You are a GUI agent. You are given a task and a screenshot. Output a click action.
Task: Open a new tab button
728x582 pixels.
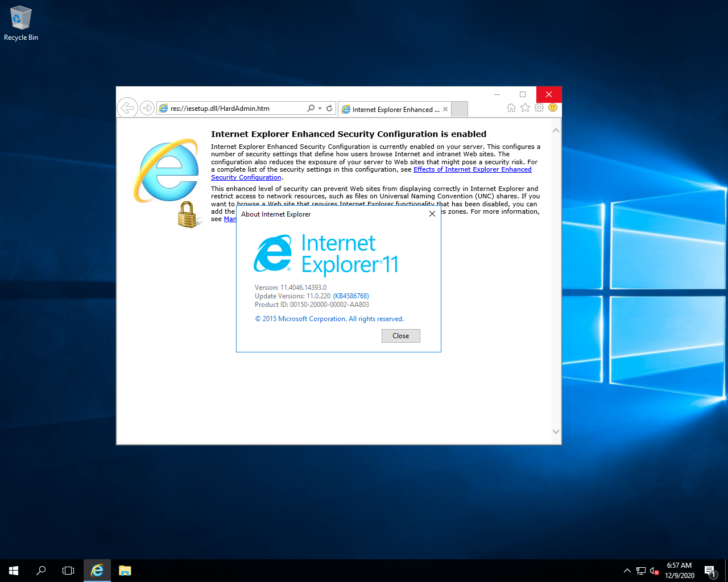(460, 109)
